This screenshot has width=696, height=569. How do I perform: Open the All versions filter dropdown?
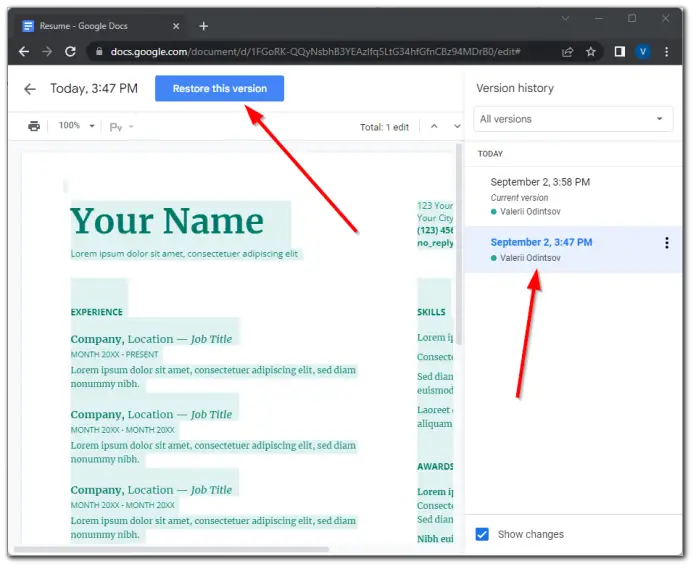pos(573,119)
